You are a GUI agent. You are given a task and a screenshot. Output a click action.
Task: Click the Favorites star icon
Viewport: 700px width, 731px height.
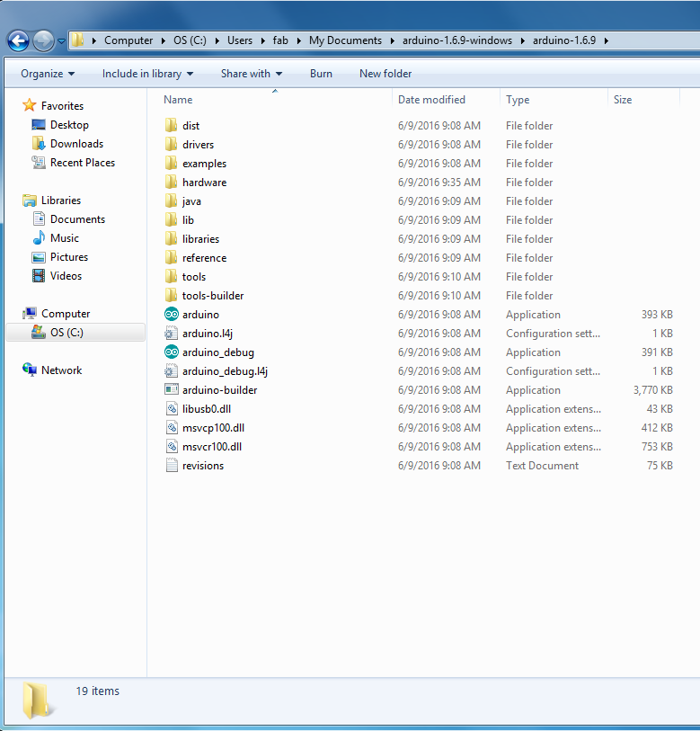pos(29,105)
